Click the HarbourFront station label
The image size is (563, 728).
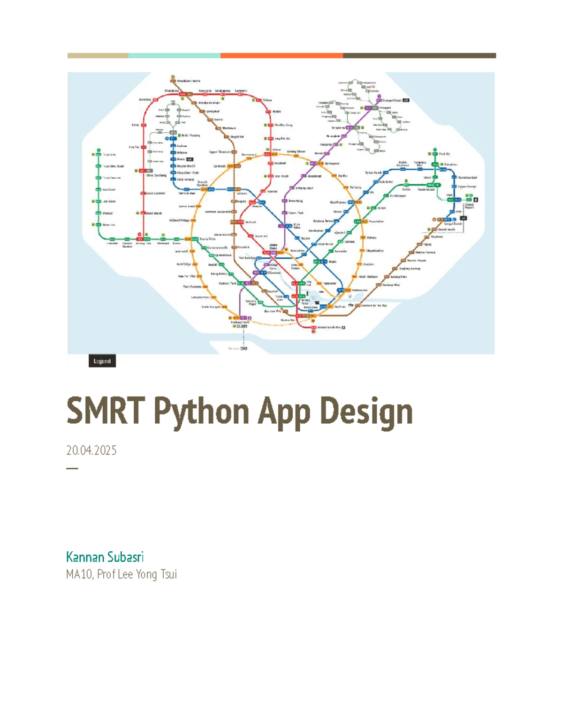point(240,323)
